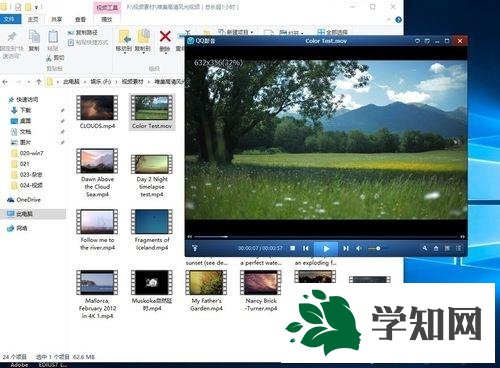The width and height of the screenshot is (500, 368).
Task: Toggle the playlist icon in QQ Player
Action: 459,248
